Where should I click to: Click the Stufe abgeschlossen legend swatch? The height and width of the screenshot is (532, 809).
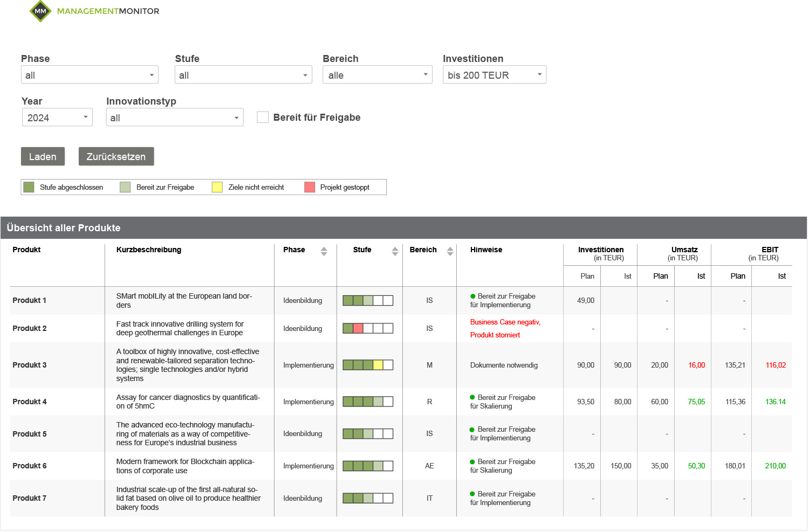[x=29, y=187]
